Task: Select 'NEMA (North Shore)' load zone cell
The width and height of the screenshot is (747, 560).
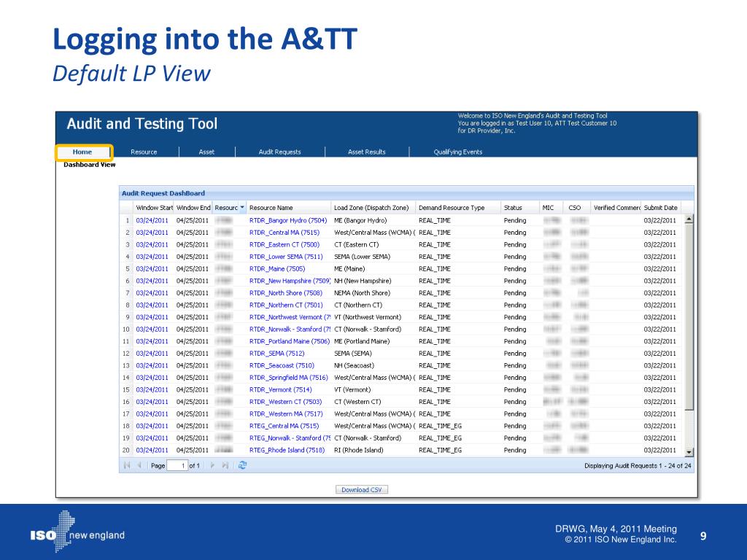Action: 362,293
